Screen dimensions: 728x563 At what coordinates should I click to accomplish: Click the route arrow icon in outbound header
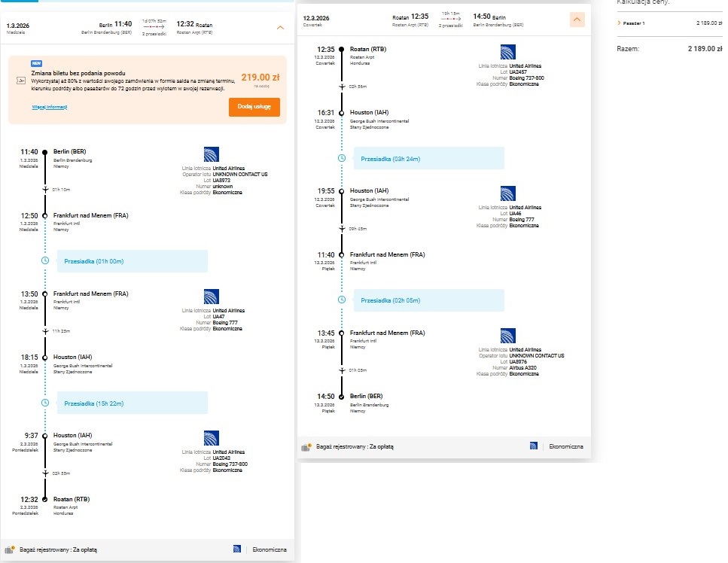point(154,27)
